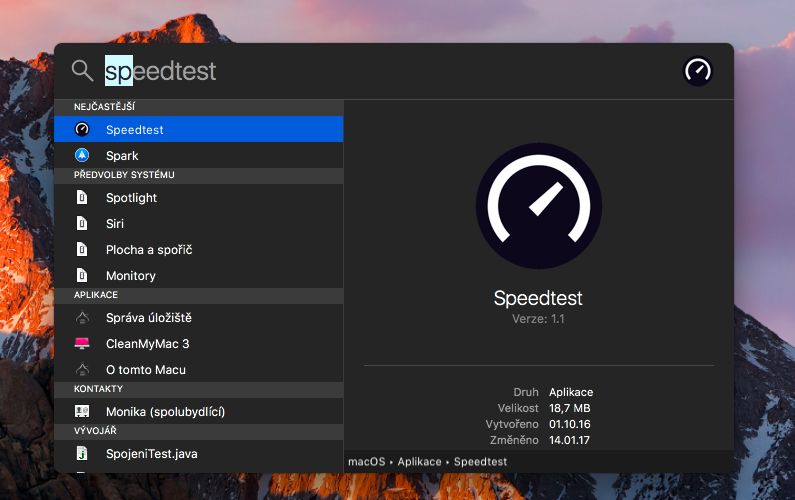Click the Speedtest gauge icon in search bar

point(697,71)
